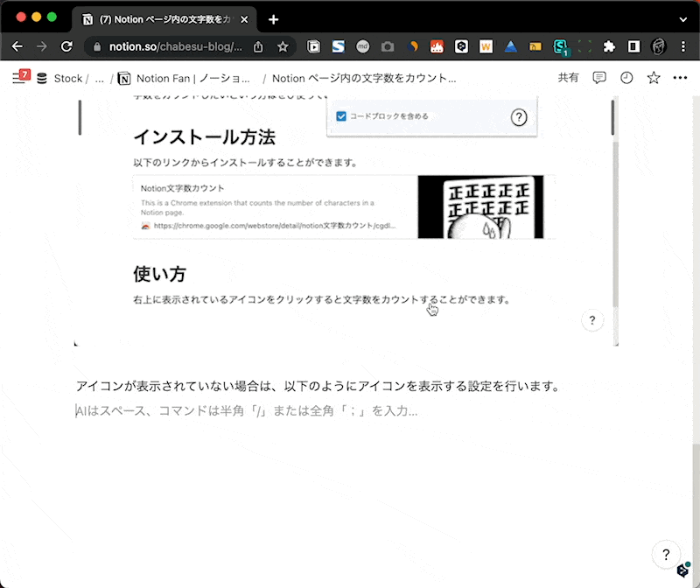
Task: Open the Chrome profile avatar
Action: [x=659, y=46]
